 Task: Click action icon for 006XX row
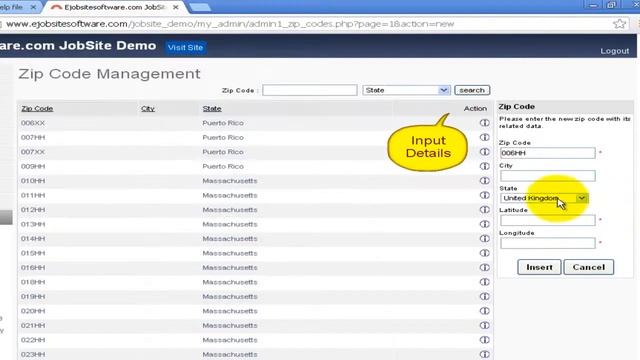pyautogui.click(x=484, y=123)
